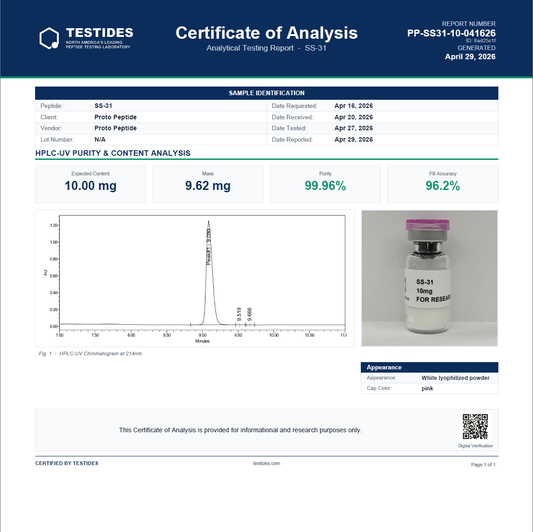The width and height of the screenshot is (533, 532).
Task: Open the SS-31 vial photo thumbnail
Action: [x=429, y=278]
